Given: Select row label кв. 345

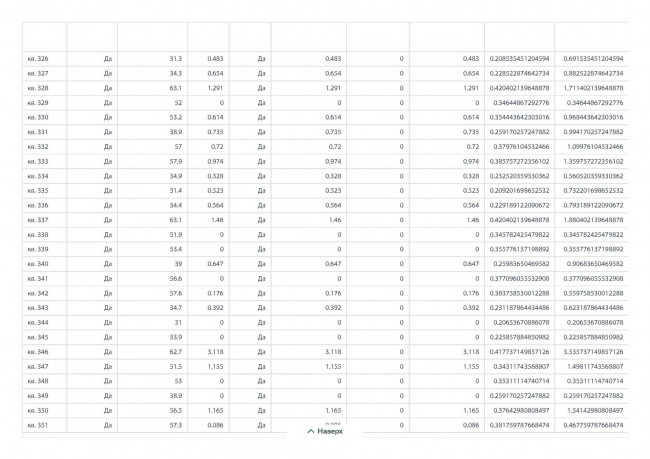Looking at the screenshot, I should [38, 337].
